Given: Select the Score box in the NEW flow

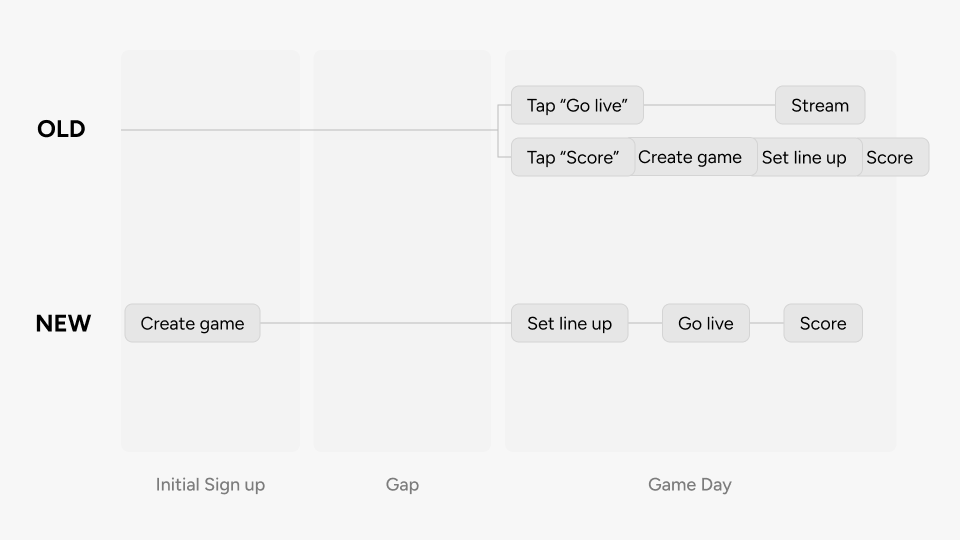Looking at the screenshot, I should 823,323.
